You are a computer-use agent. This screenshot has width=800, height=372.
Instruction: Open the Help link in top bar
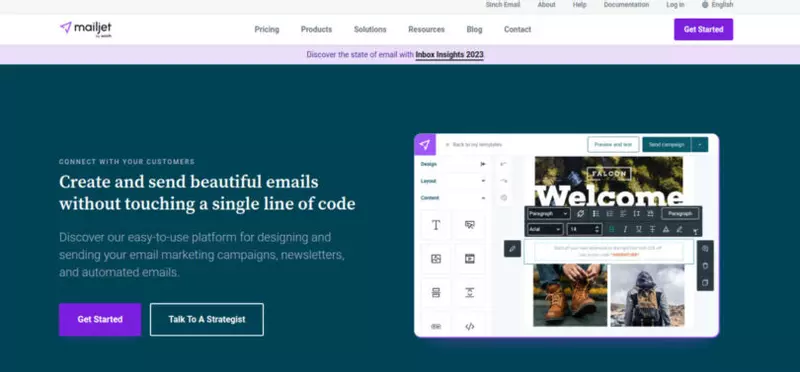pos(580,5)
